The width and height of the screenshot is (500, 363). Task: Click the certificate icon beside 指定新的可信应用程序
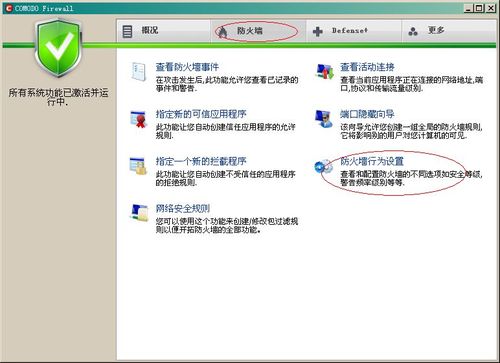138,119
